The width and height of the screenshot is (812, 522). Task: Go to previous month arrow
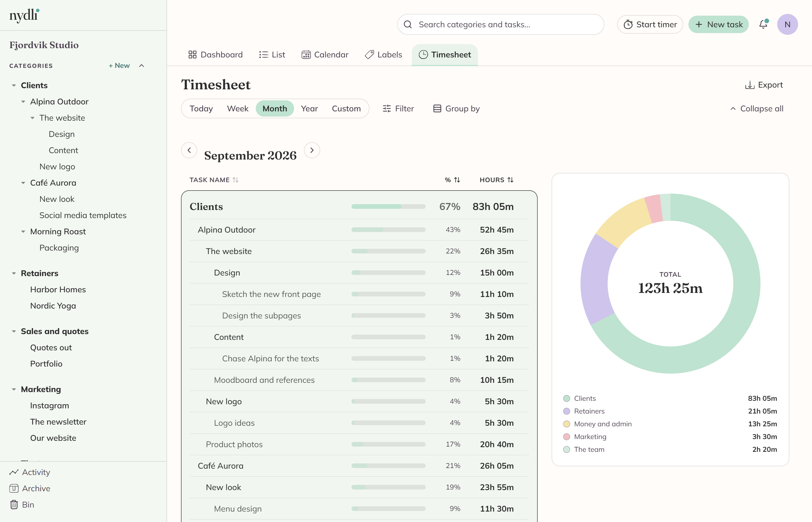[189, 150]
